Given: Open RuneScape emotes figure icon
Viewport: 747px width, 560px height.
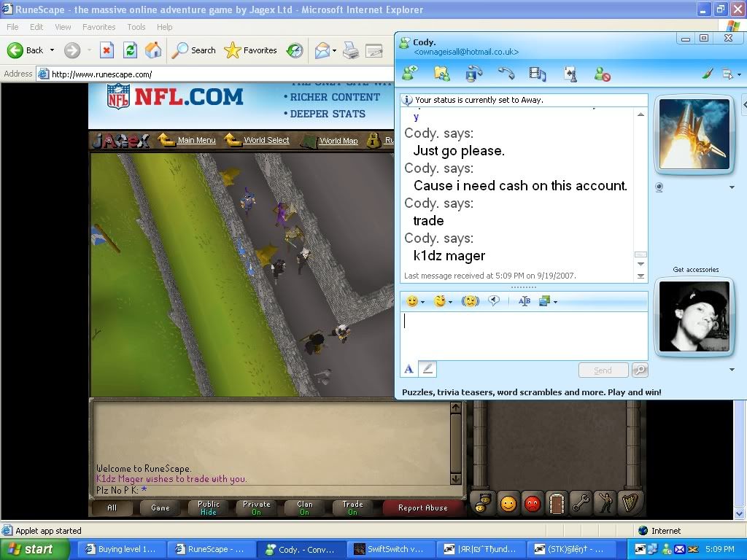Looking at the screenshot, I should [605, 503].
